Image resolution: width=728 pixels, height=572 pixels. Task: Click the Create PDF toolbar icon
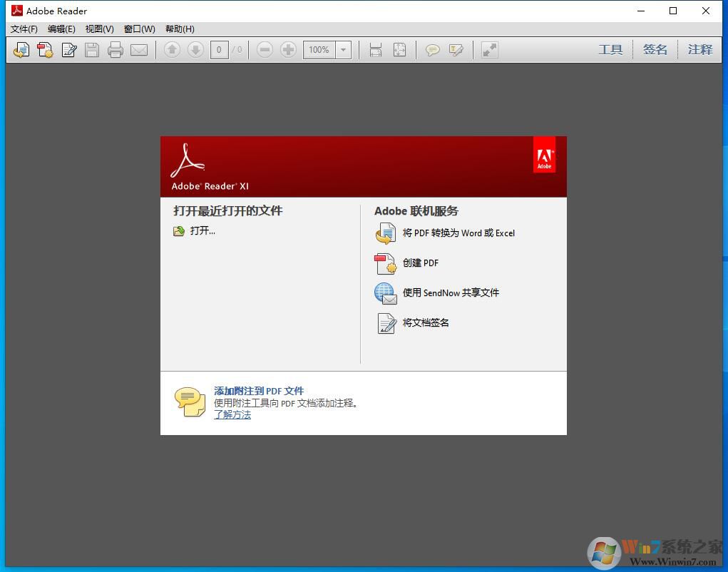click(x=45, y=49)
